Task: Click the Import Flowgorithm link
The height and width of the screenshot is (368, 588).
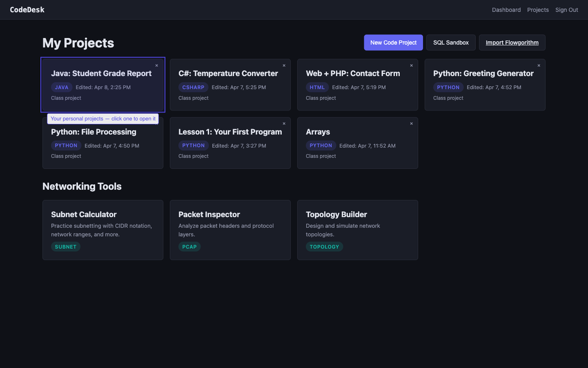Action: coord(512,42)
